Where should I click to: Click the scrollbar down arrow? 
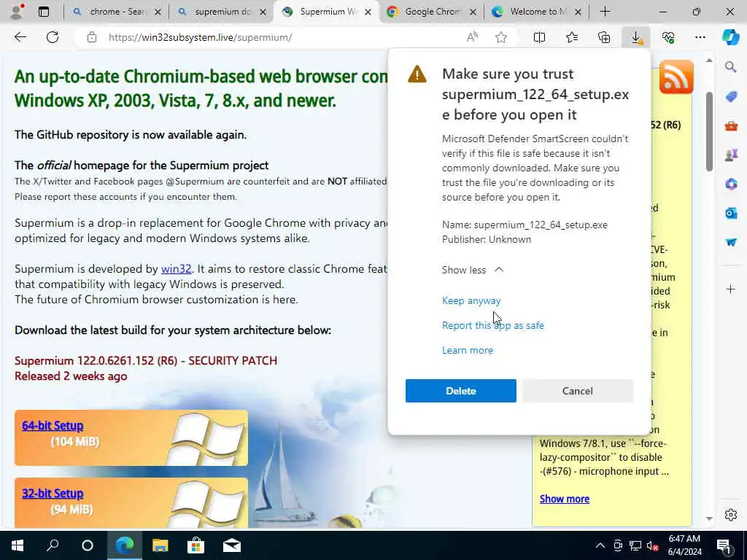click(x=709, y=518)
